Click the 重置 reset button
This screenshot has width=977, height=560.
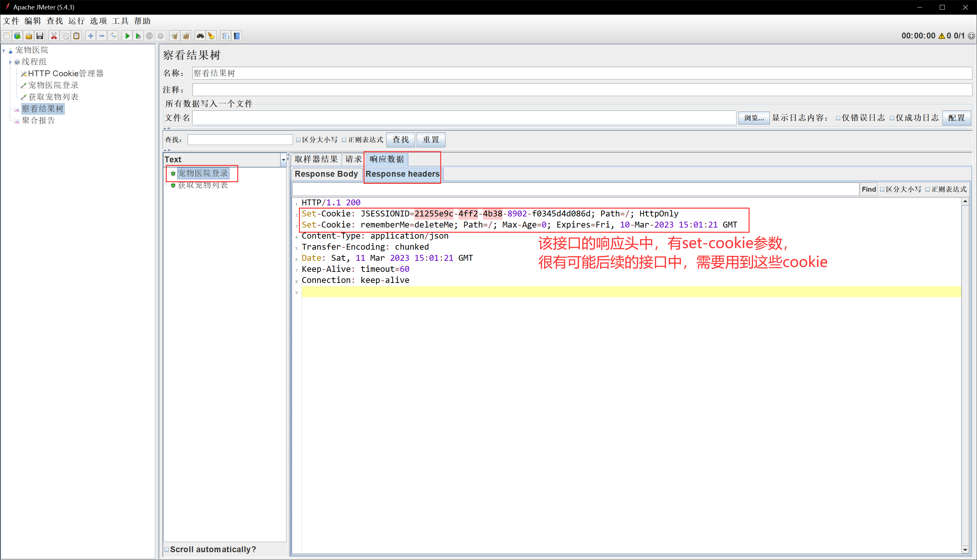[x=430, y=140]
